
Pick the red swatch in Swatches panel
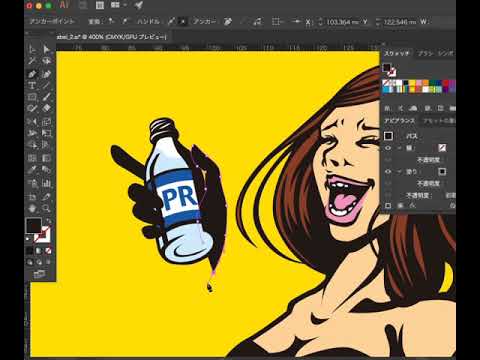(446, 82)
